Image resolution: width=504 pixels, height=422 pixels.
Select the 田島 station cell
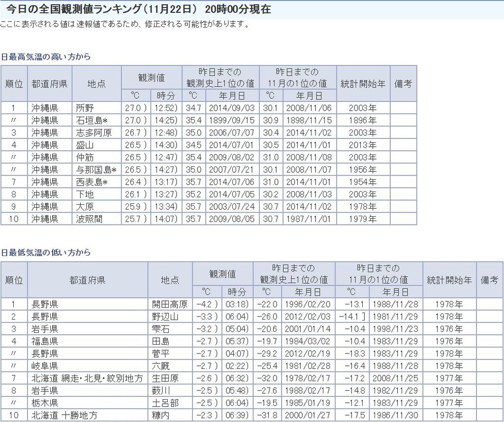pos(170,341)
